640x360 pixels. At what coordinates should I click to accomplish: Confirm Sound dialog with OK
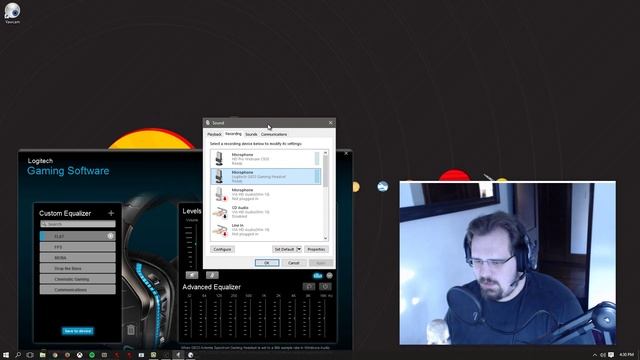267,263
